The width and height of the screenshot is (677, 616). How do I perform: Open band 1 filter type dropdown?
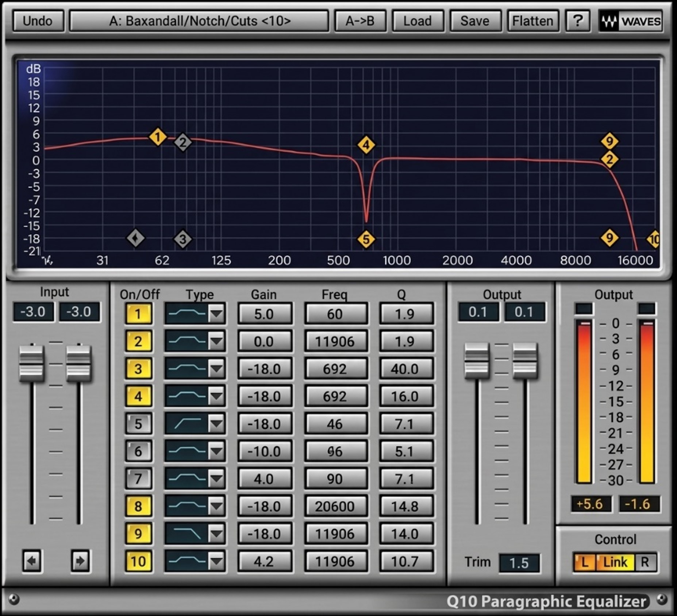click(216, 313)
